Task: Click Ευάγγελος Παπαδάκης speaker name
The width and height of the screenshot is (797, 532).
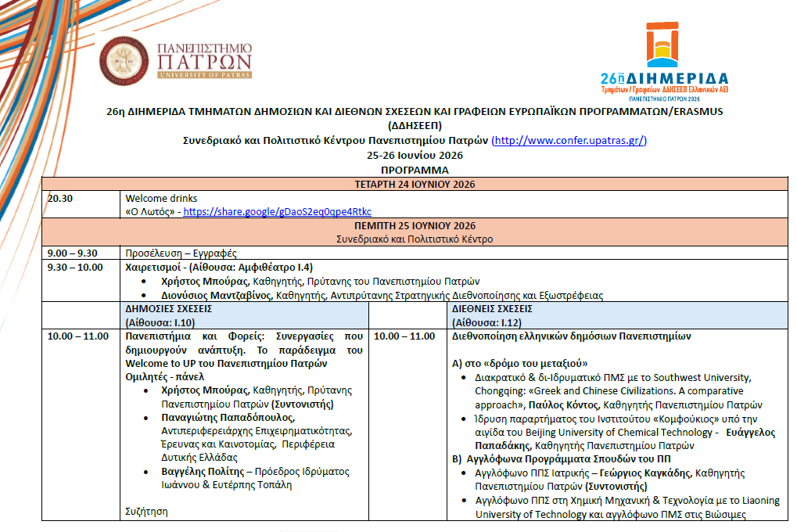Action: [x=625, y=439]
